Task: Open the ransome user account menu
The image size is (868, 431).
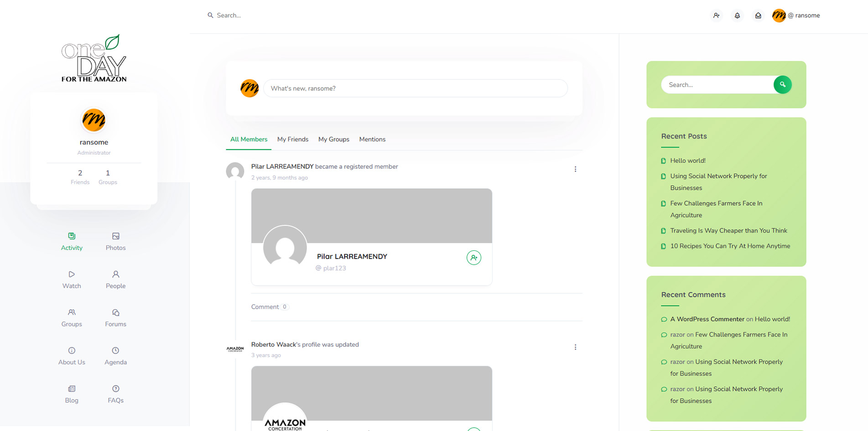Action: 796,16
